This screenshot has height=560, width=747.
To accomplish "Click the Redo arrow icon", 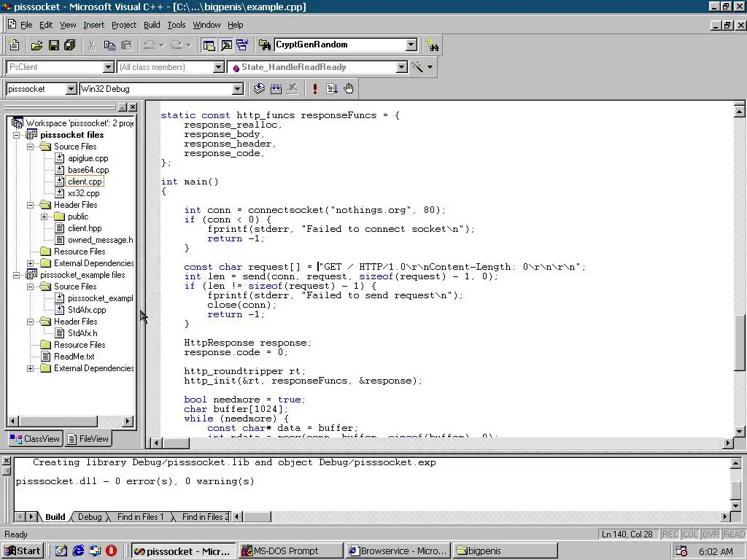I will 177,45.
